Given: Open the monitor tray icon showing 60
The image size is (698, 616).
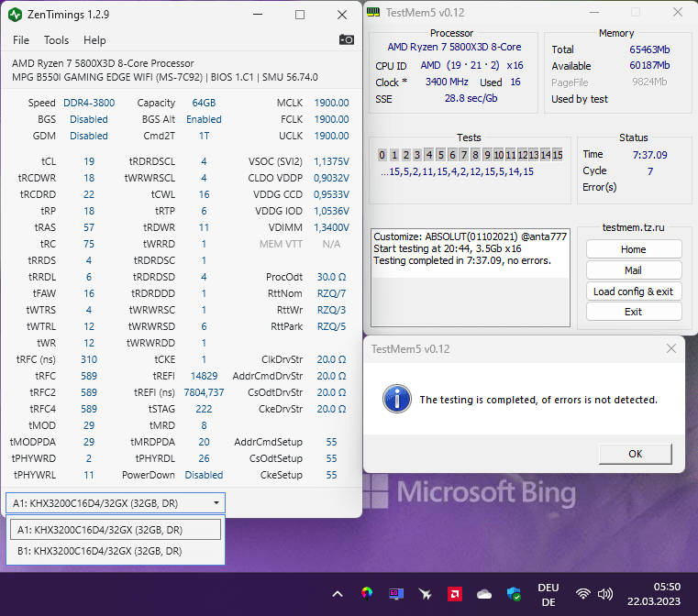Looking at the screenshot, I should pyautogui.click(x=395, y=594).
